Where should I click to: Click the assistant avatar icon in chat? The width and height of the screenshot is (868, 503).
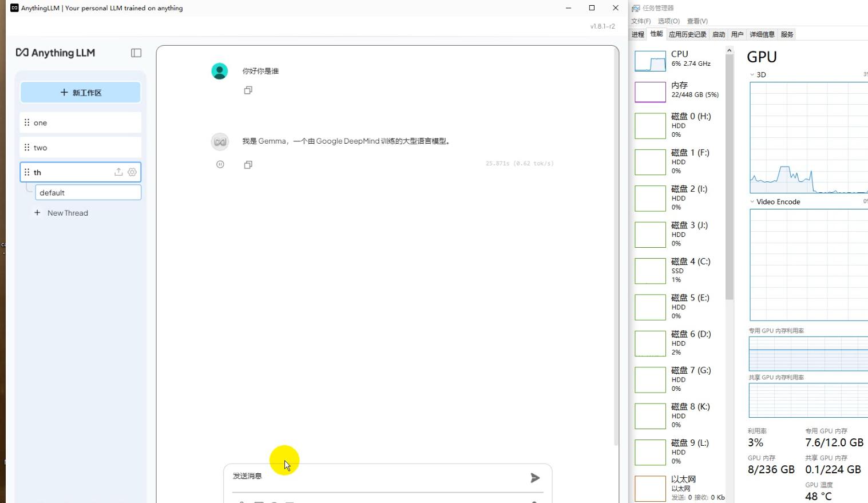(220, 141)
